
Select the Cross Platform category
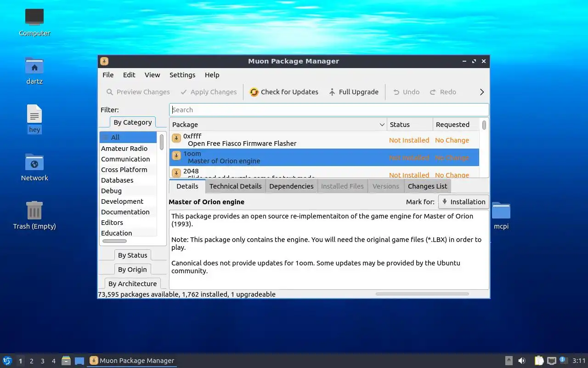pyautogui.click(x=128, y=170)
